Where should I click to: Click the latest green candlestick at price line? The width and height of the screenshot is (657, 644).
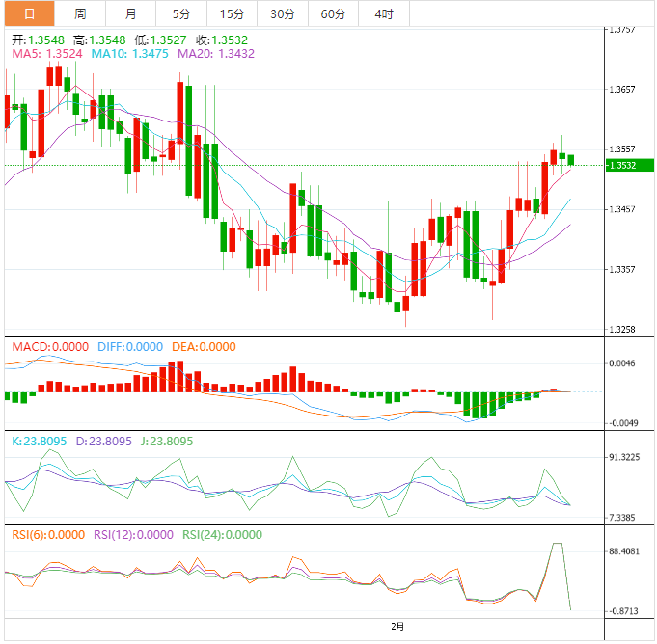[x=571, y=160]
